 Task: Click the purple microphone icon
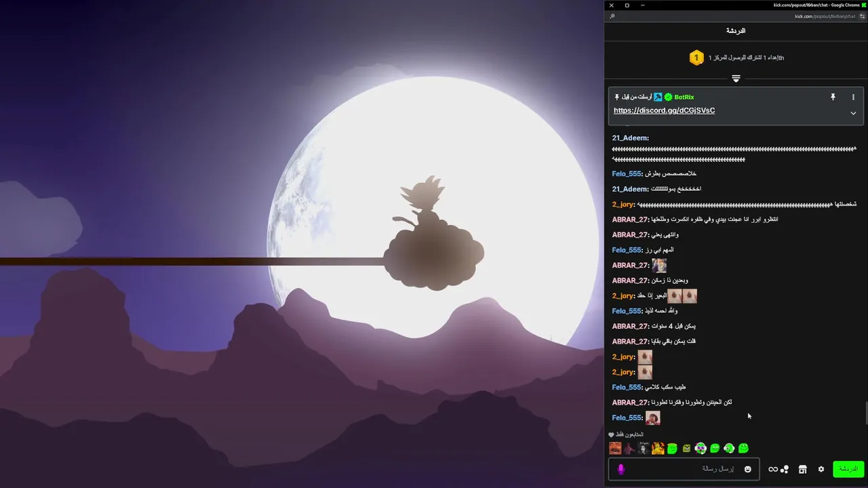coord(620,469)
